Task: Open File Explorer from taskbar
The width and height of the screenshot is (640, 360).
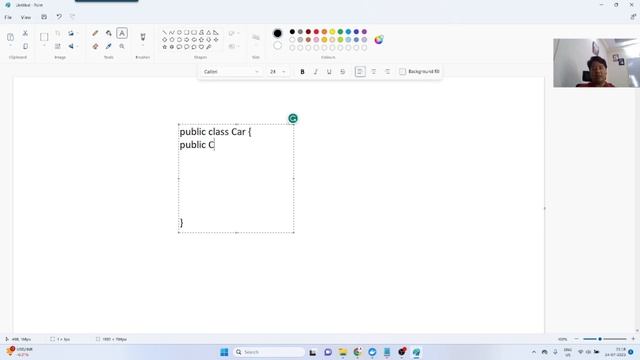Action: (342, 352)
